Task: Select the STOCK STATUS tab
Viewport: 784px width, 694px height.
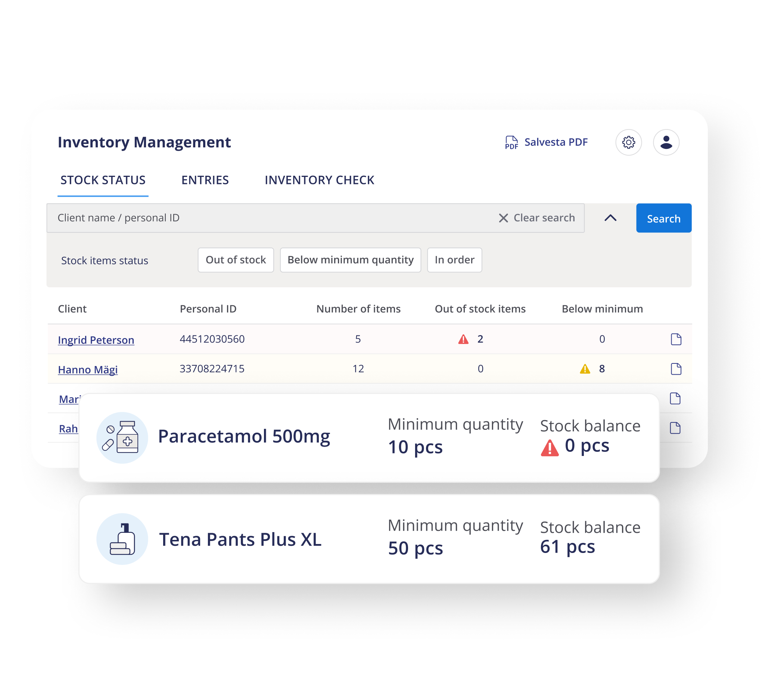Action: (103, 180)
